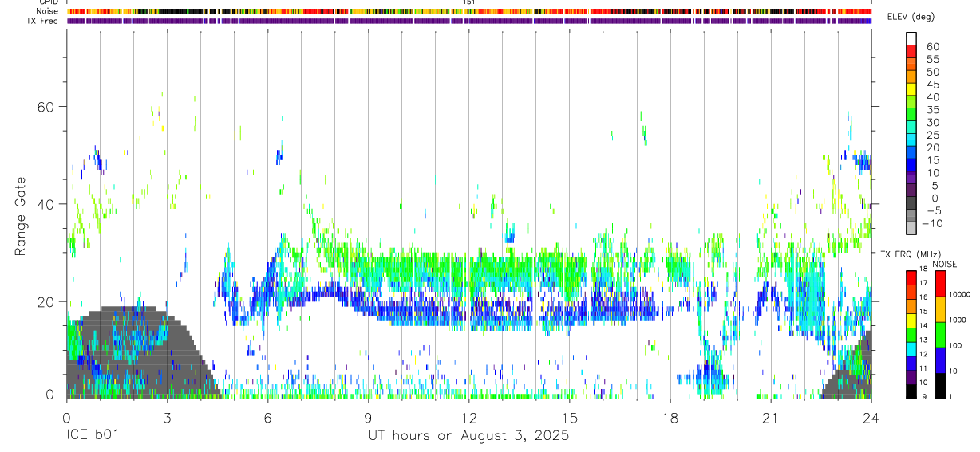
Task: Click the '9' hour tick on time axis
Action: point(368,417)
